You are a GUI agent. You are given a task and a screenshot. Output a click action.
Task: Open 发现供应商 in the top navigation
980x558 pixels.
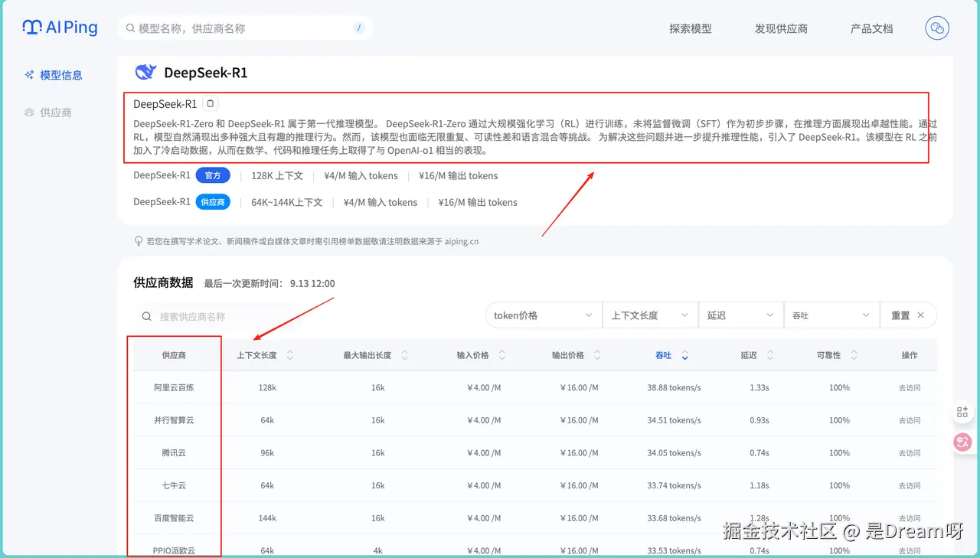click(x=781, y=28)
